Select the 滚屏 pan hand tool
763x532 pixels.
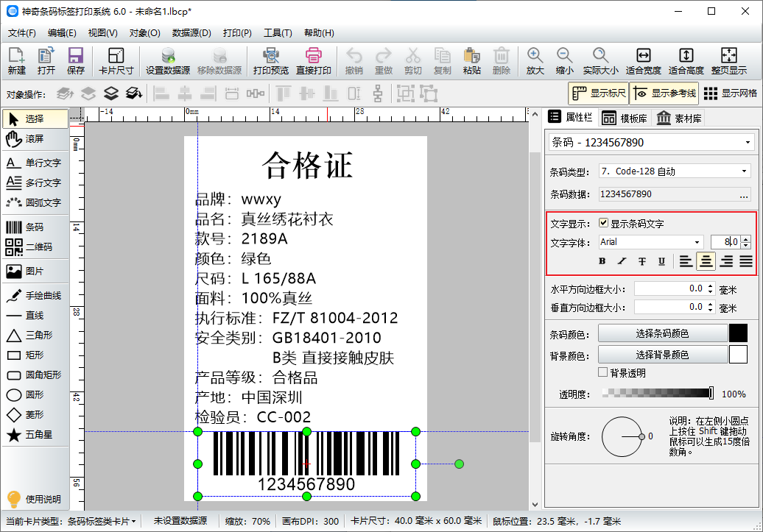tap(35, 139)
